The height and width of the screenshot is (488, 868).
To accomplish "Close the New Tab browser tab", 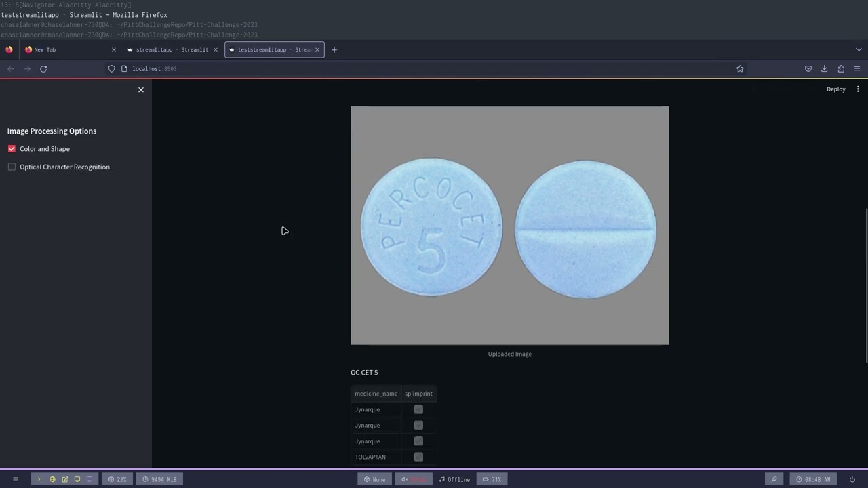I will tap(113, 49).
